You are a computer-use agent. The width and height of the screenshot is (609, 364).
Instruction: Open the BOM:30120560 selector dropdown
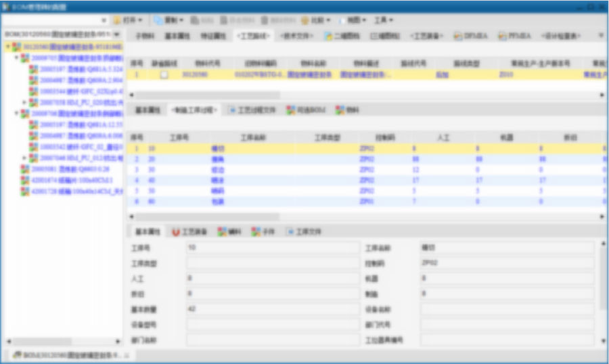point(117,35)
